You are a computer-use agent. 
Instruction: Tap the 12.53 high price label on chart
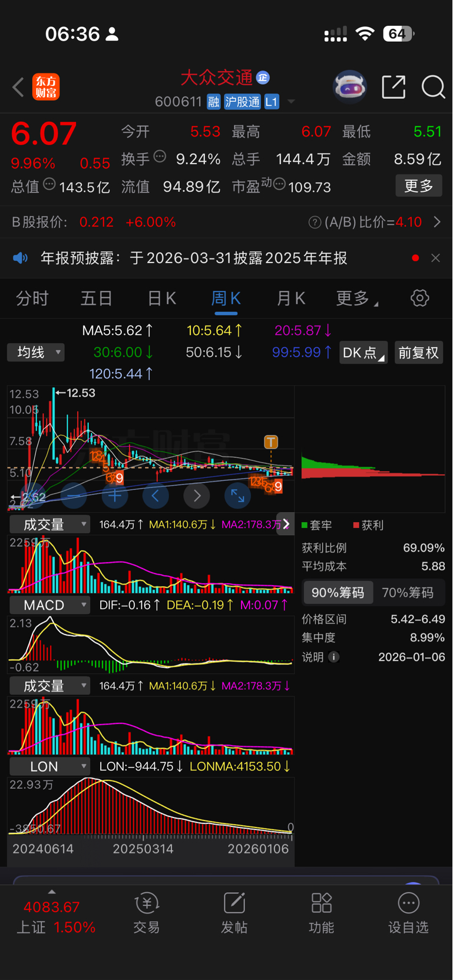81,393
